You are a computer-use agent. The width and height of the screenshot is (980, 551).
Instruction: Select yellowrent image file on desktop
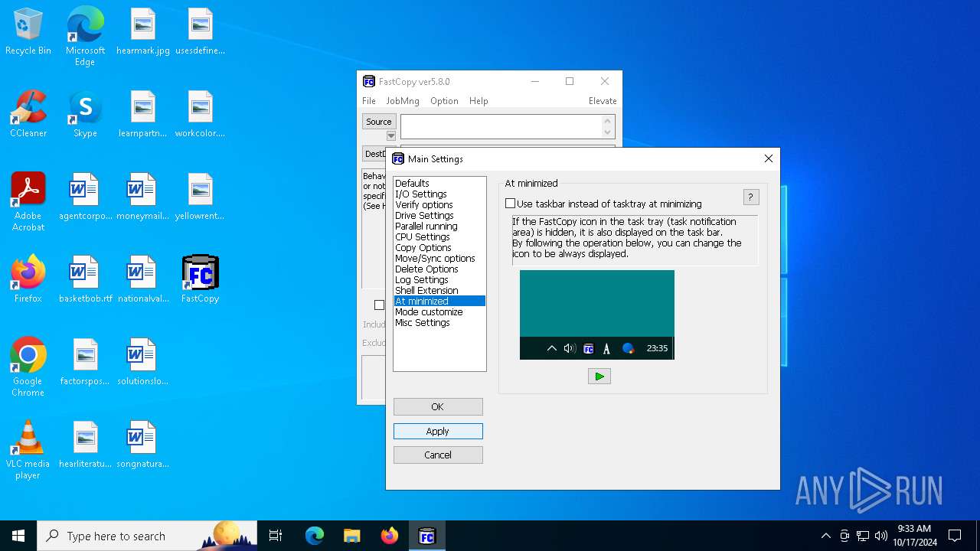click(200, 197)
